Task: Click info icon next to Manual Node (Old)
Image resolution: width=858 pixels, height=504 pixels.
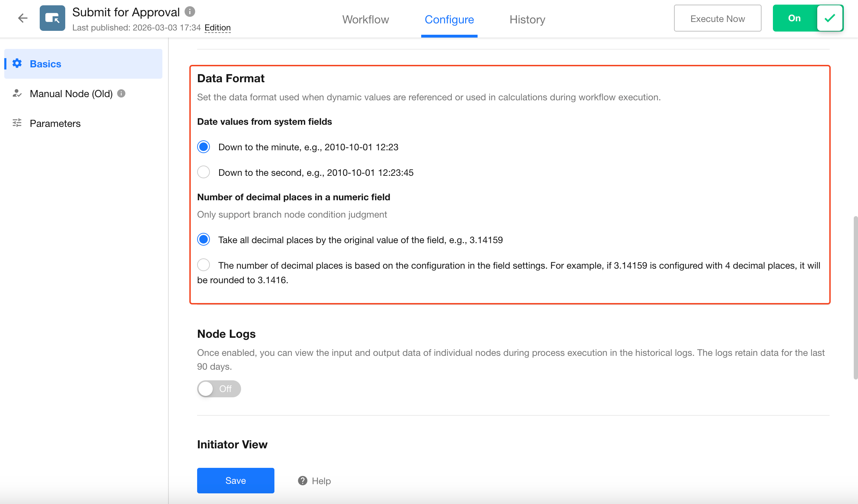Action: (x=121, y=94)
